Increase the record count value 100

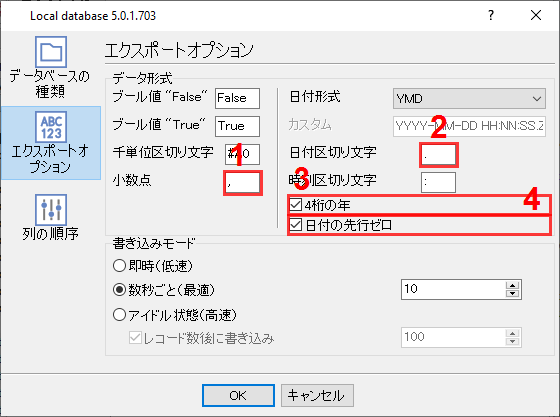pos(512,333)
